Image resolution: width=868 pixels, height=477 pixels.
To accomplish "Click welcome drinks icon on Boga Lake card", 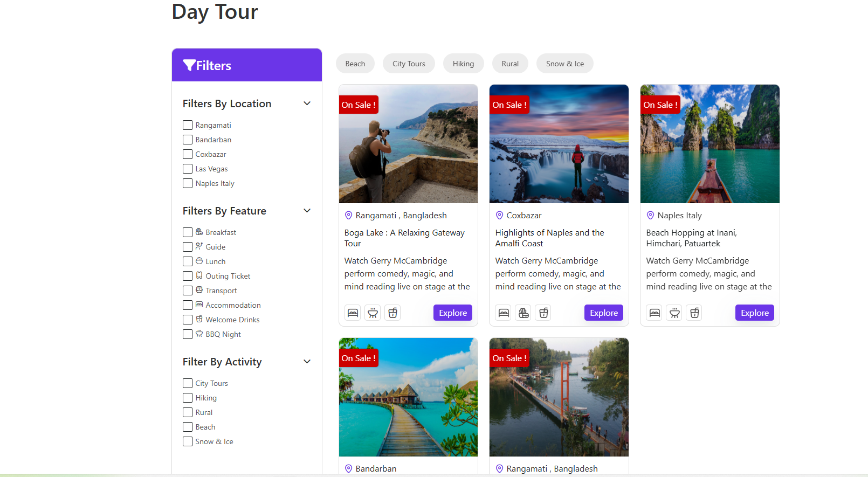I will pyautogui.click(x=393, y=313).
